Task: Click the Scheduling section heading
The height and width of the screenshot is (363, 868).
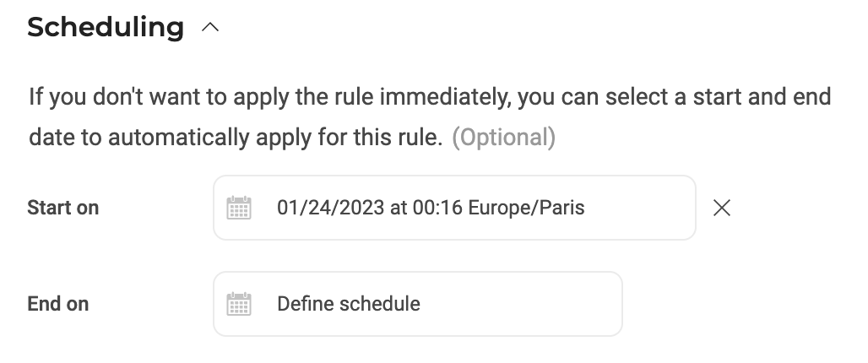Action: (106, 27)
